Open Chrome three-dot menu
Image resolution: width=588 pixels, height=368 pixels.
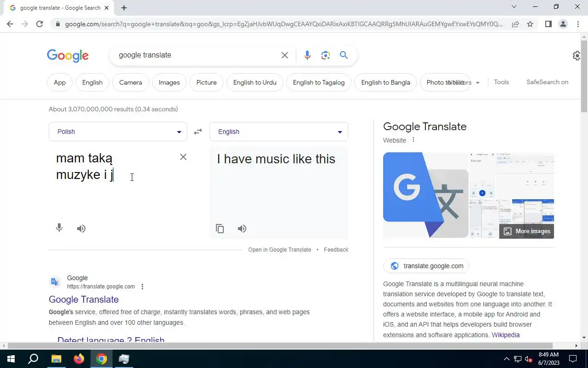pos(578,24)
